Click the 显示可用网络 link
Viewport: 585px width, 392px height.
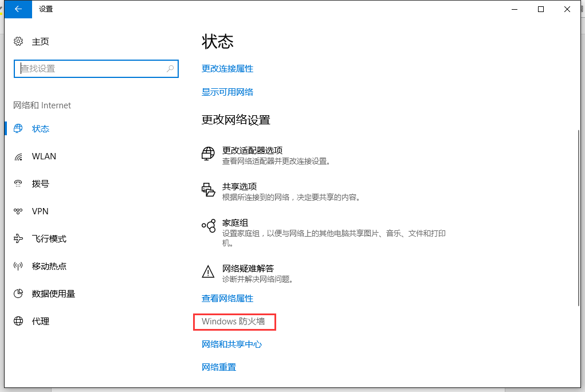[227, 92]
